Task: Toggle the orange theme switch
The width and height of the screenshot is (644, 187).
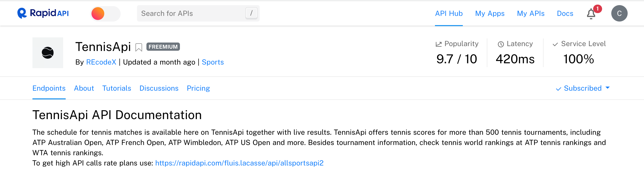Action: click(x=105, y=14)
